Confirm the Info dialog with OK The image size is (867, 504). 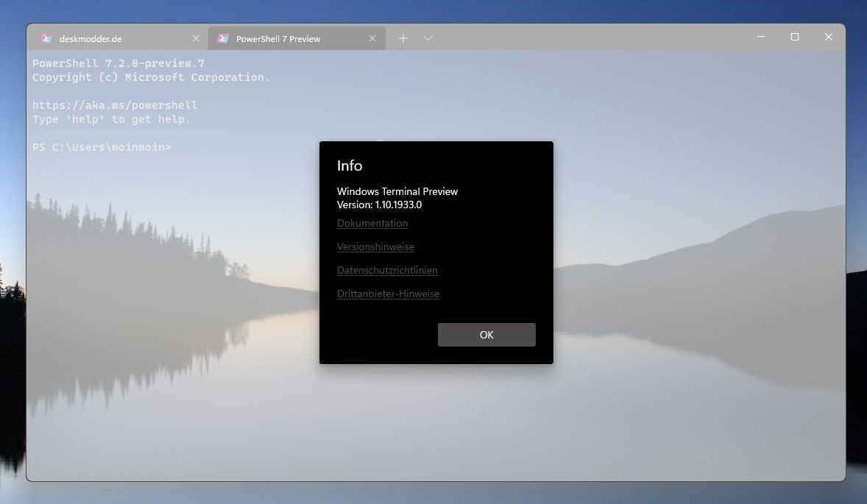click(x=486, y=335)
